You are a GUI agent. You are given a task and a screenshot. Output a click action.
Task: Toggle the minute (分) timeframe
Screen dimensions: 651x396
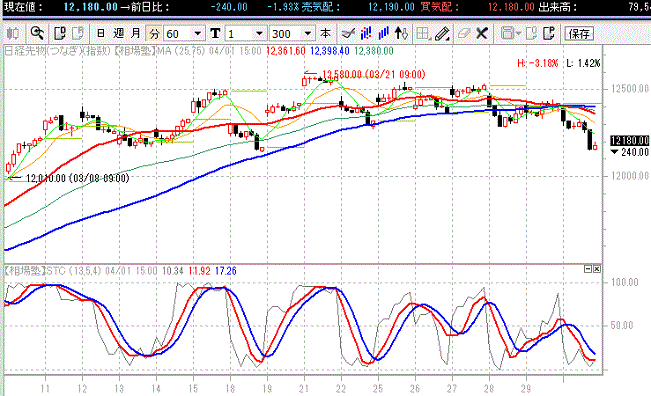click(154, 33)
